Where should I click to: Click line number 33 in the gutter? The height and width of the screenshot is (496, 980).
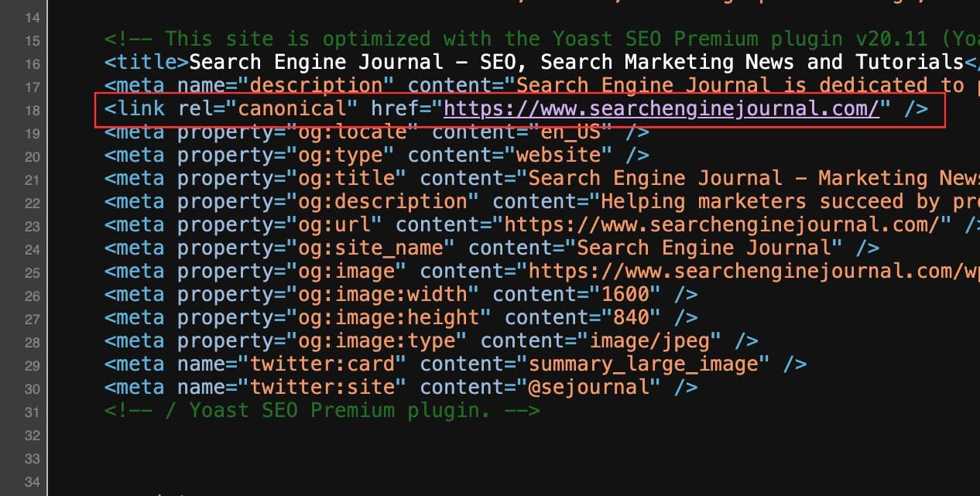point(32,459)
